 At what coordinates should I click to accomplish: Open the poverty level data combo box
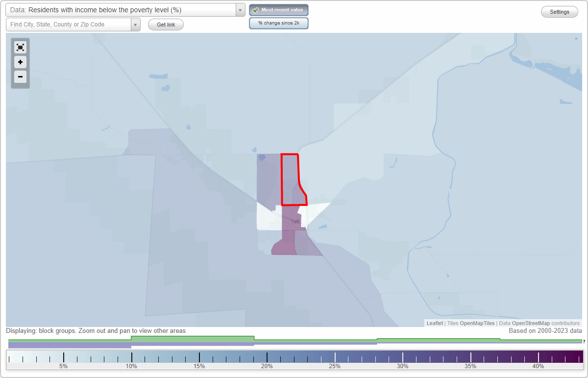(122, 9)
